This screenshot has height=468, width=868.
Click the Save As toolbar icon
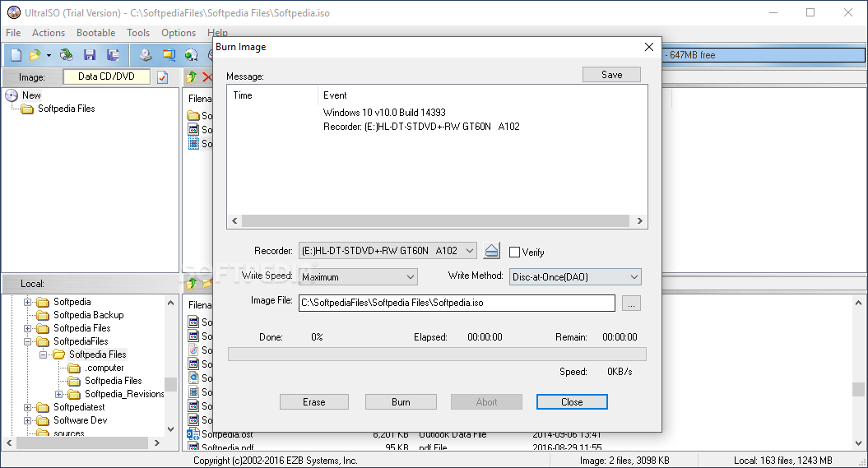click(113, 55)
